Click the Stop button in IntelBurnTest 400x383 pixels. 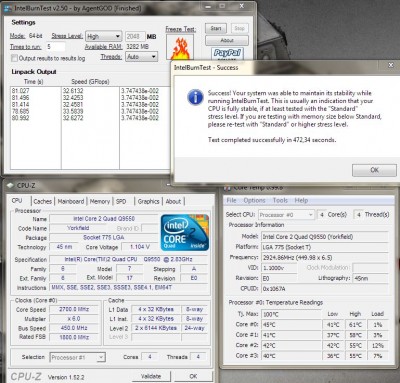pos(239,29)
